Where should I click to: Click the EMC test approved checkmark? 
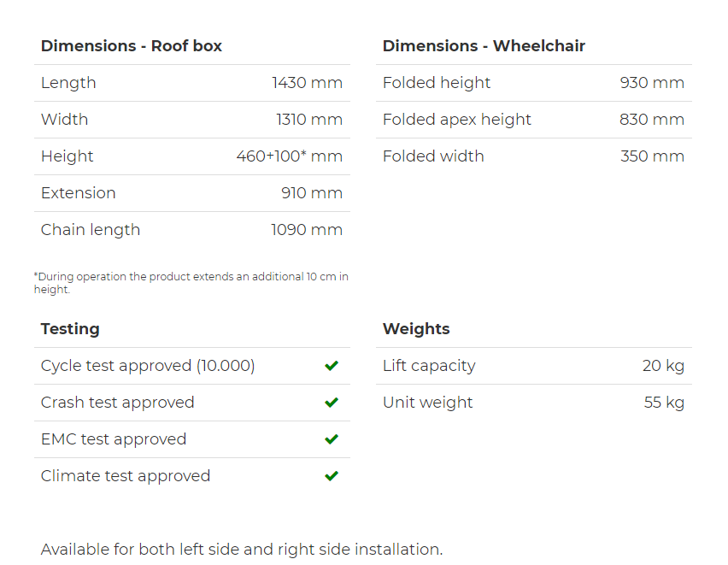[332, 439]
